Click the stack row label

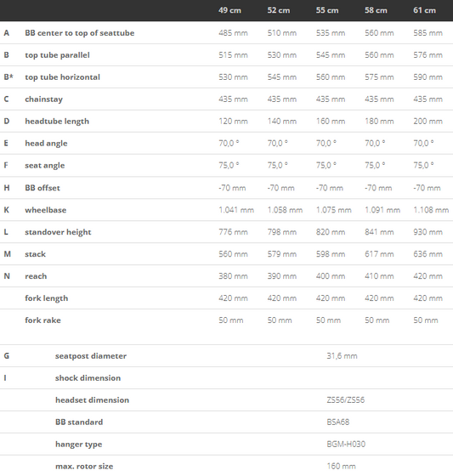(35, 254)
